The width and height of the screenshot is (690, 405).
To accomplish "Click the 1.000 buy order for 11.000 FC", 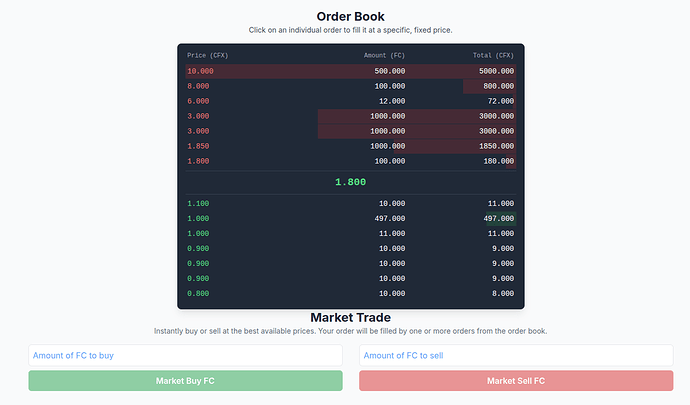I will click(350, 233).
